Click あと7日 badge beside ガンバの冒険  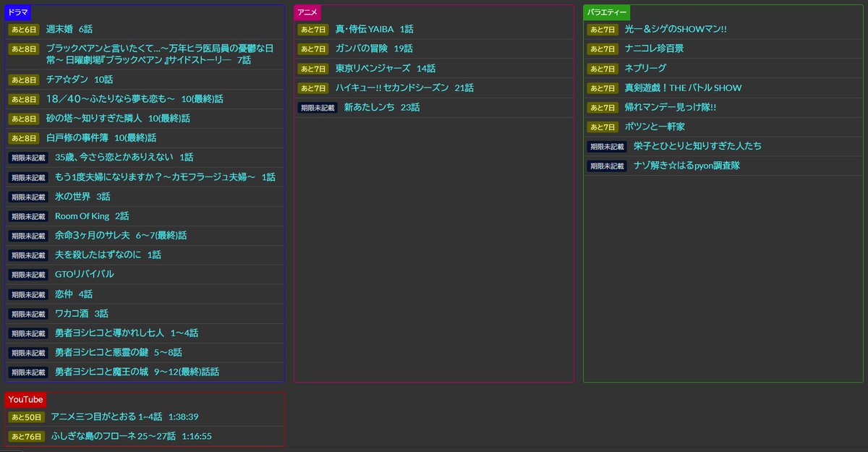(x=313, y=49)
